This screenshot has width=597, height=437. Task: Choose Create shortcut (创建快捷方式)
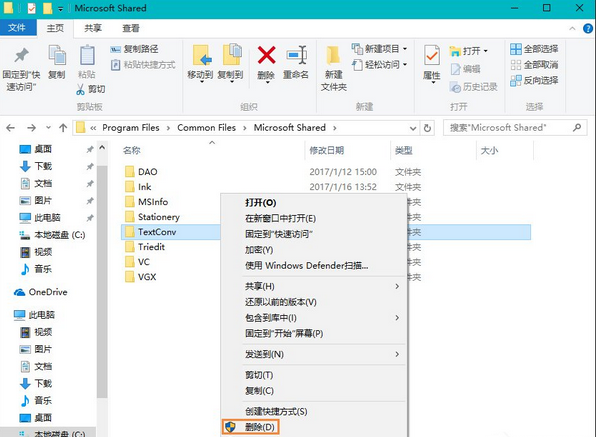tap(314, 411)
